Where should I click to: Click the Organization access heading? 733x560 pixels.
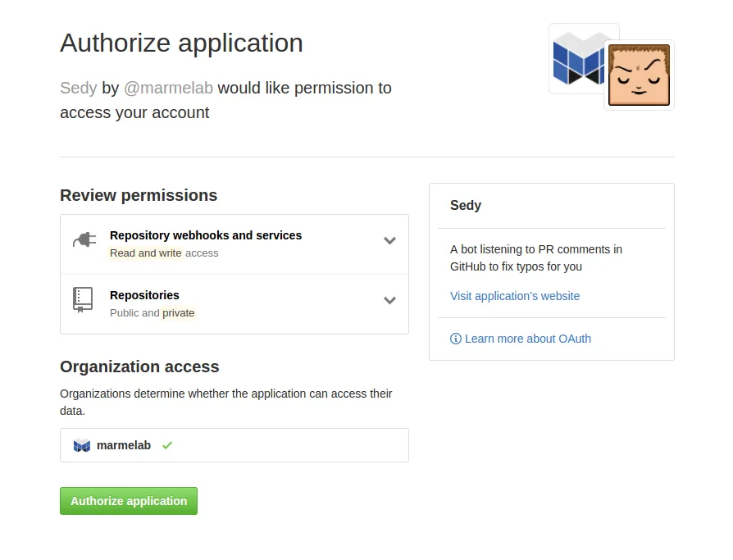click(139, 367)
